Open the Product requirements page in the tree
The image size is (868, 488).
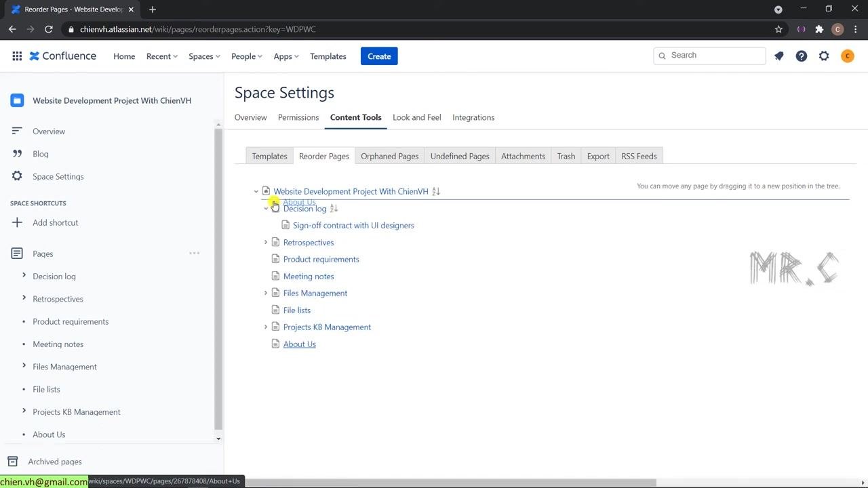pyautogui.click(x=321, y=259)
